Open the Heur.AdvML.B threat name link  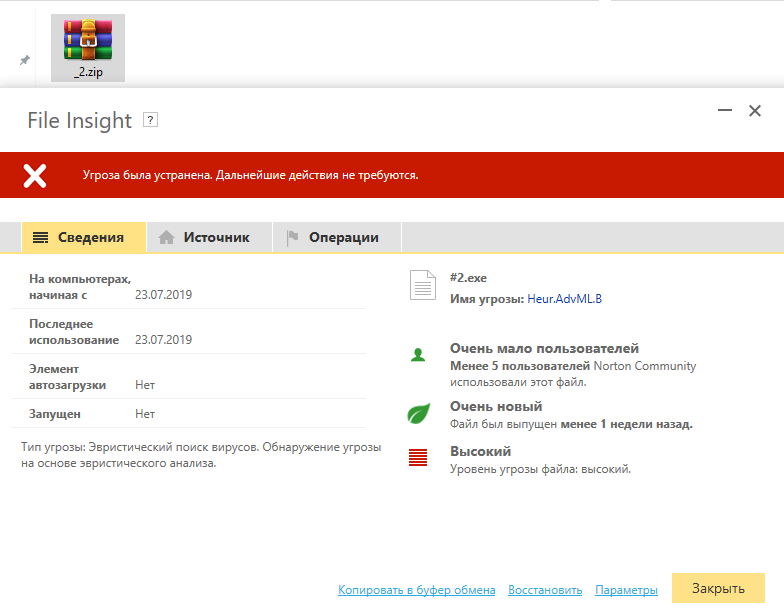click(x=564, y=299)
